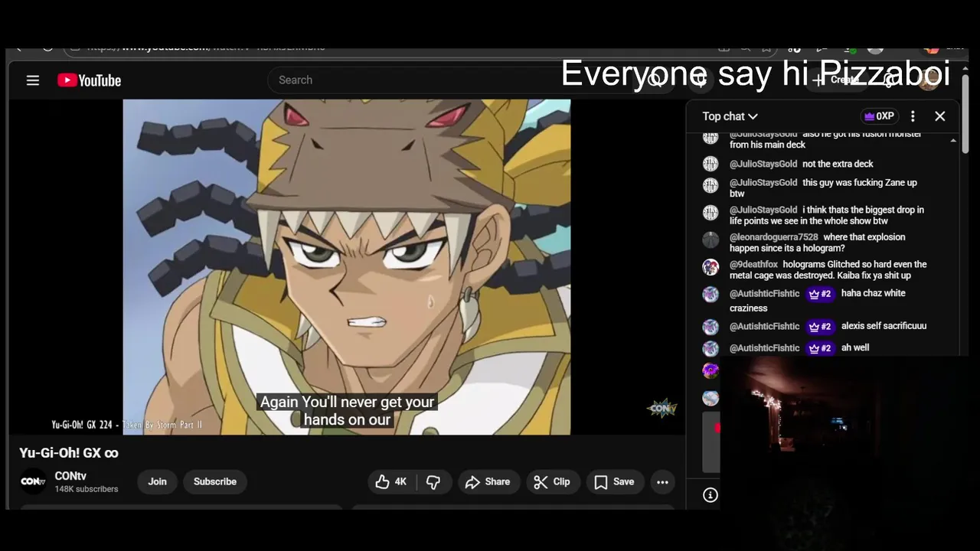Open the CONtv channel name link
Image resolution: width=980 pixels, height=551 pixels.
(x=70, y=476)
